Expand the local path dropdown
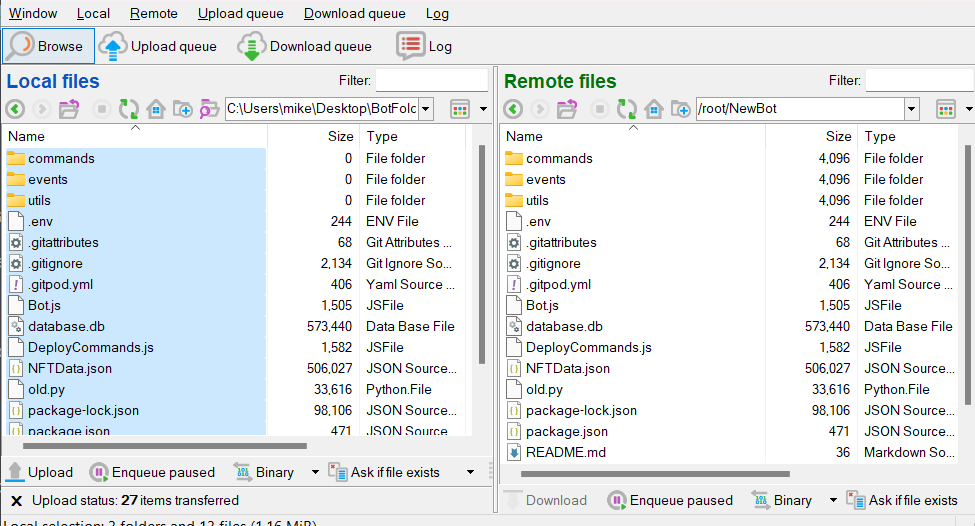 click(426, 109)
